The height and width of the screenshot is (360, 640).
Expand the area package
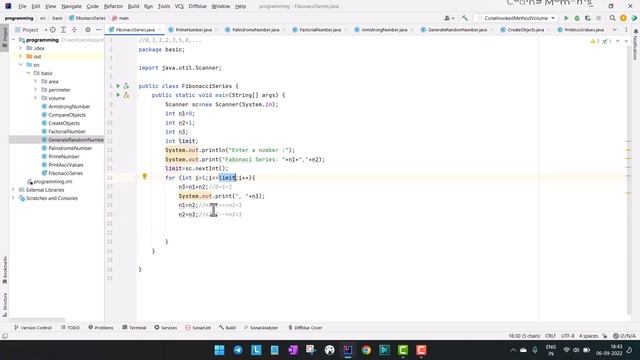[x=36, y=82]
